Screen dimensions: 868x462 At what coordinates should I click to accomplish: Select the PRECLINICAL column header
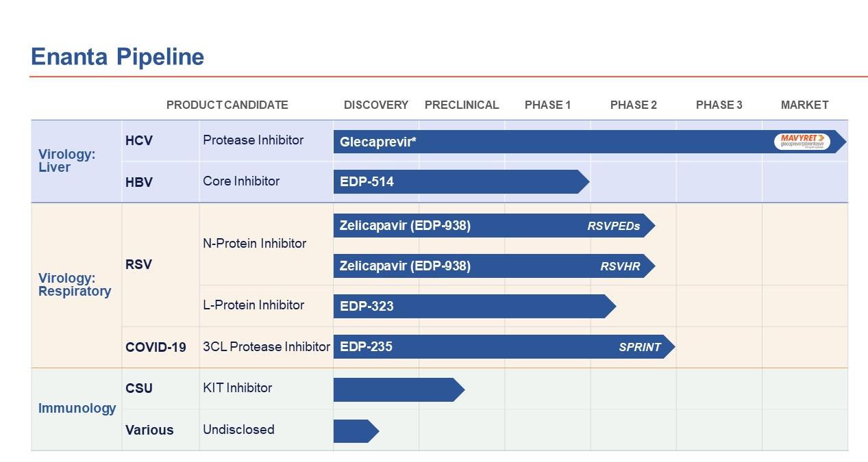(x=462, y=105)
